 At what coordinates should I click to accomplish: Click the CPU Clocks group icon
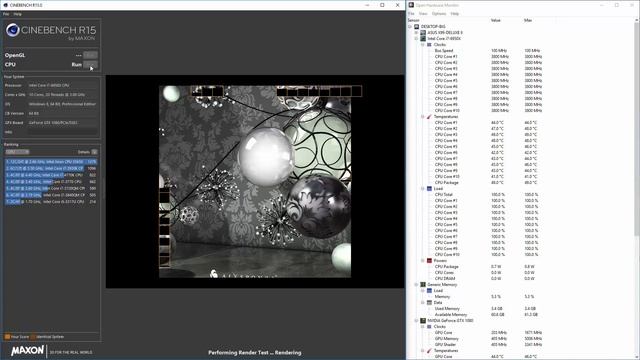pyautogui.click(x=429, y=44)
